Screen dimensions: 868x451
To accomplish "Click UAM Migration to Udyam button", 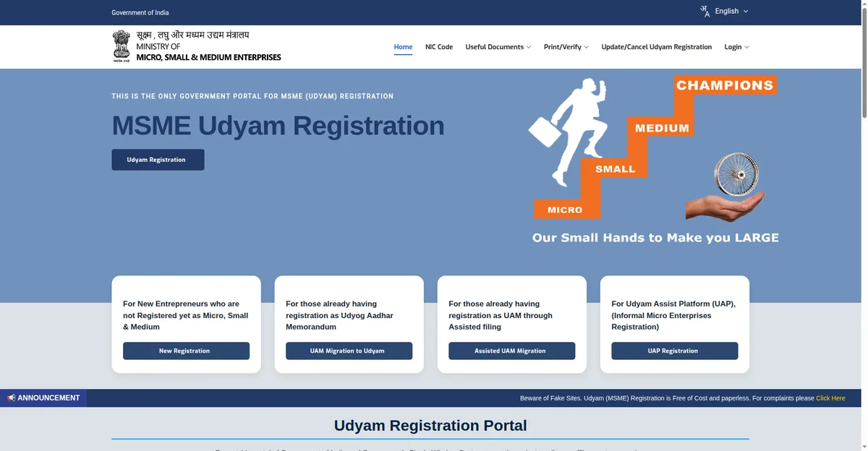I will coord(349,351).
